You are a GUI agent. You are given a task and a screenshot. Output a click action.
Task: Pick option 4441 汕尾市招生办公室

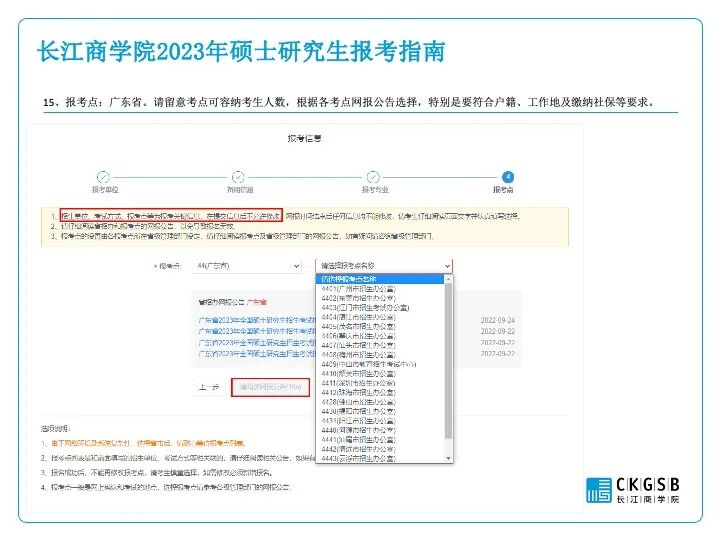point(359,439)
